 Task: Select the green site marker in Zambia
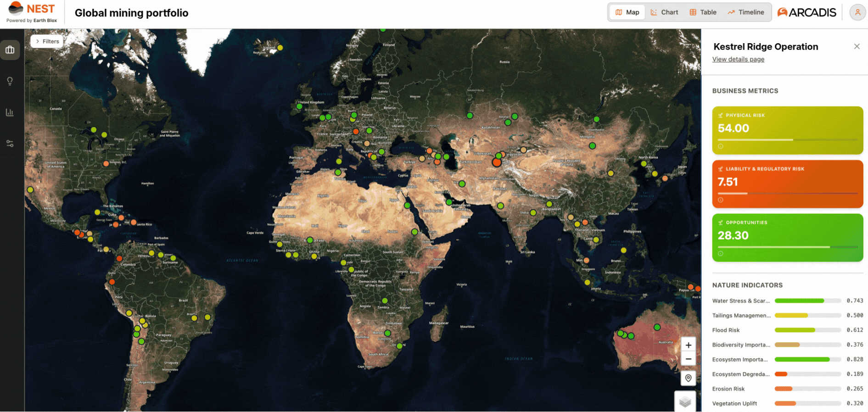point(385,301)
